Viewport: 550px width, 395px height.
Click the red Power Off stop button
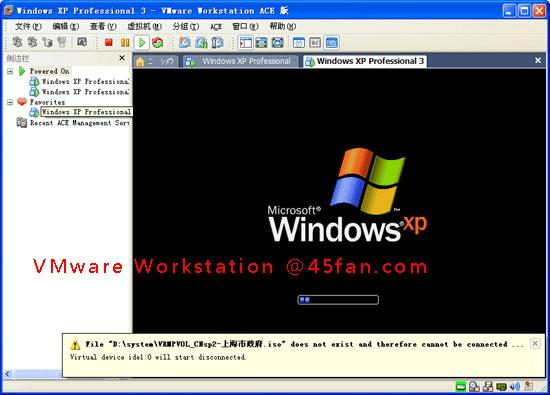(109, 43)
